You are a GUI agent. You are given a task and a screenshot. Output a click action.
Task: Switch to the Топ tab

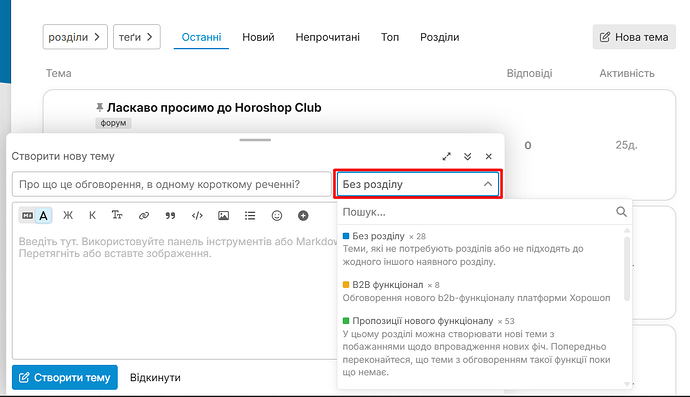(x=390, y=37)
